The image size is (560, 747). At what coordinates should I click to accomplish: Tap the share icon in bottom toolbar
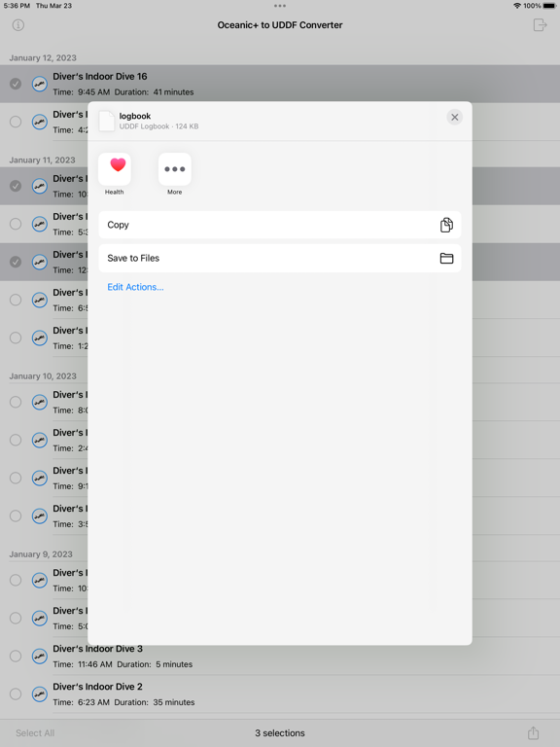534,732
